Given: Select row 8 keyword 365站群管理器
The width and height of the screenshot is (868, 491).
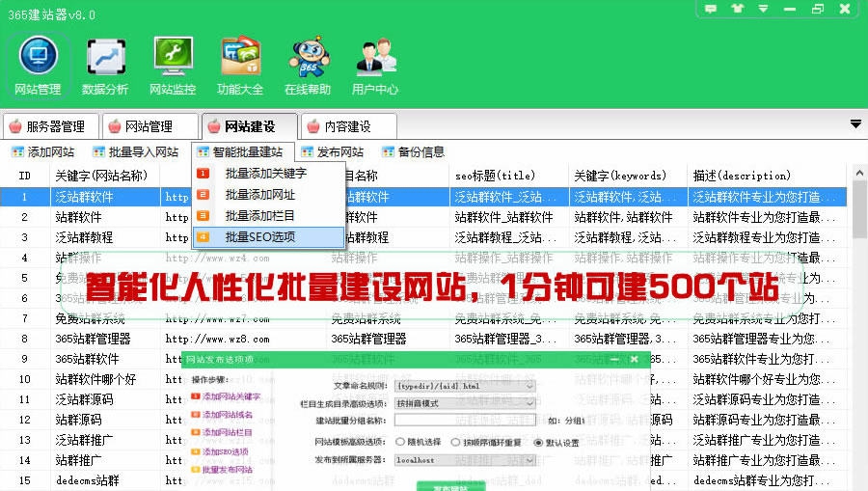Looking at the screenshot, I should click(x=93, y=339).
